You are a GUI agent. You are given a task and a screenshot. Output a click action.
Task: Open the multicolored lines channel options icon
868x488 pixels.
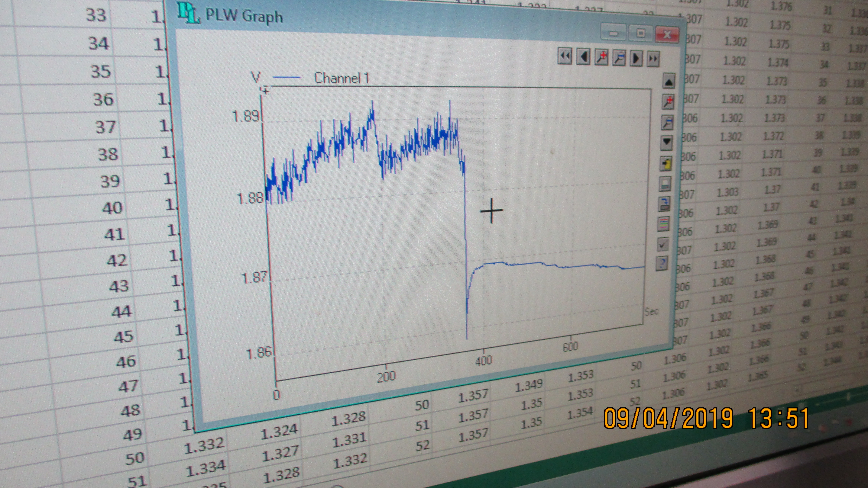pyautogui.click(x=663, y=224)
